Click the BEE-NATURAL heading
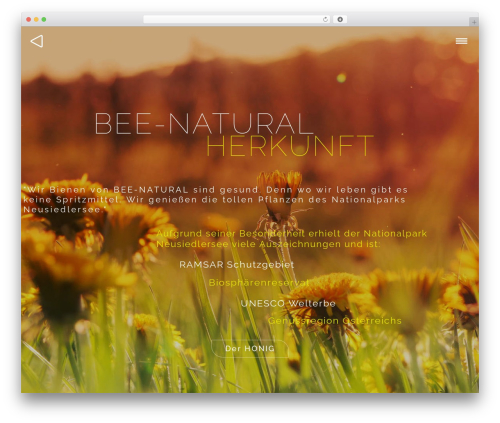This screenshot has width=500, height=423. coord(204,124)
